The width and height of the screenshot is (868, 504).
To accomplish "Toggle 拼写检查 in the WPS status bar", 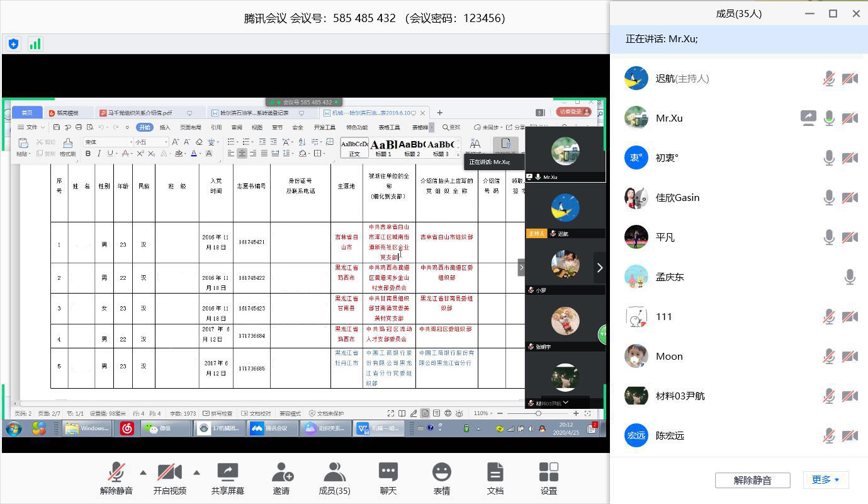I will tap(218, 413).
